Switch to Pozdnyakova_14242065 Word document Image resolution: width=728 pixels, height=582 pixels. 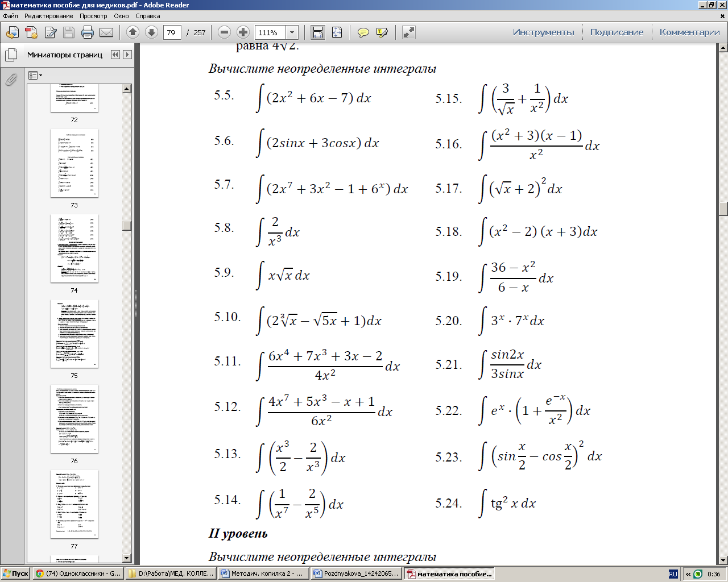coord(356,574)
